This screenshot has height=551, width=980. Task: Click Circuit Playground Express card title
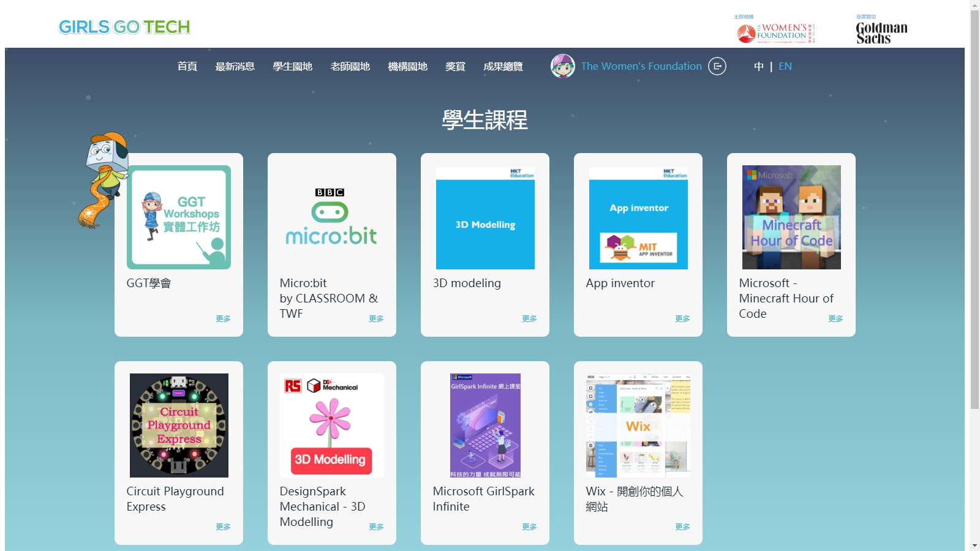[175, 499]
